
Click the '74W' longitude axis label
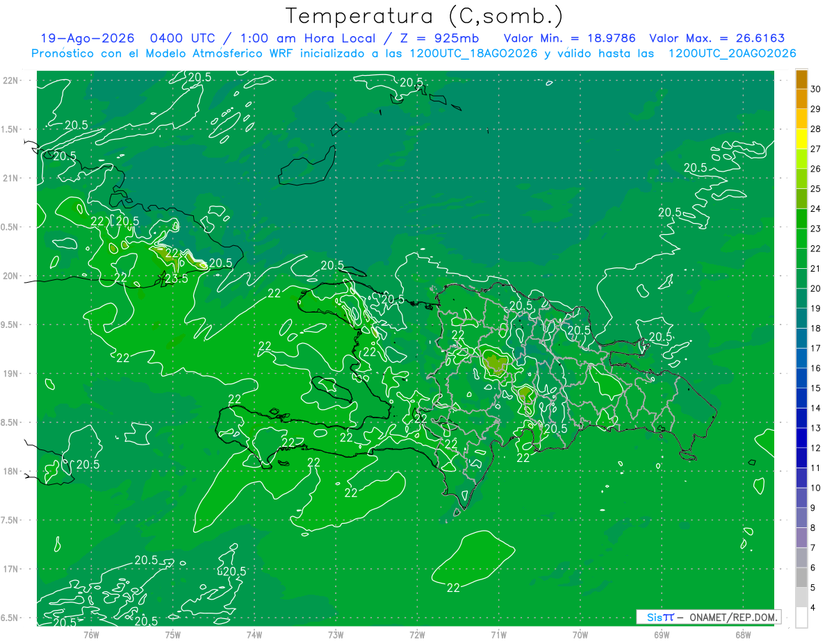(254, 634)
